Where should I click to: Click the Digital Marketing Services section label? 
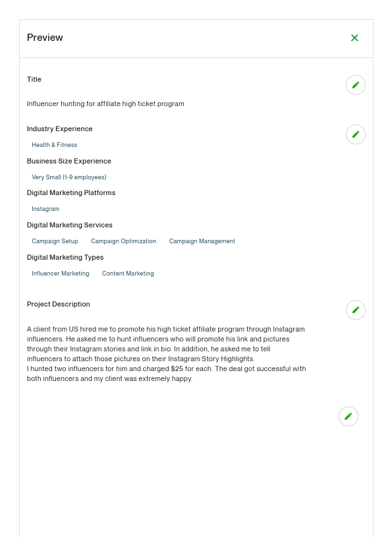[x=69, y=225]
